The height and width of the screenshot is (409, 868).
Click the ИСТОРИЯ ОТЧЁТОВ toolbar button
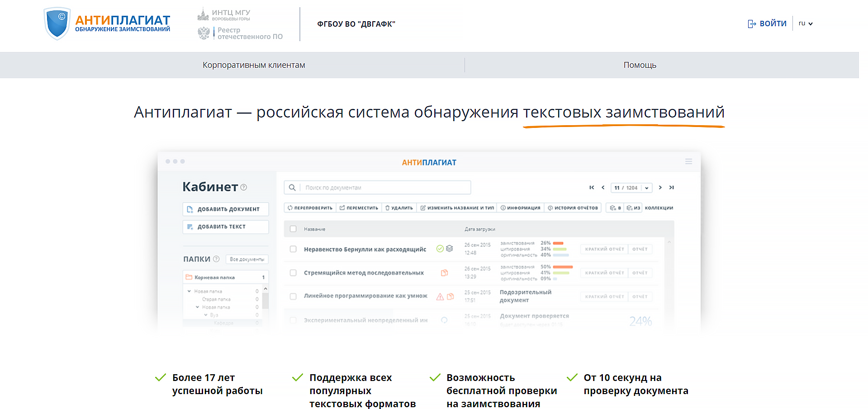[x=573, y=208]
